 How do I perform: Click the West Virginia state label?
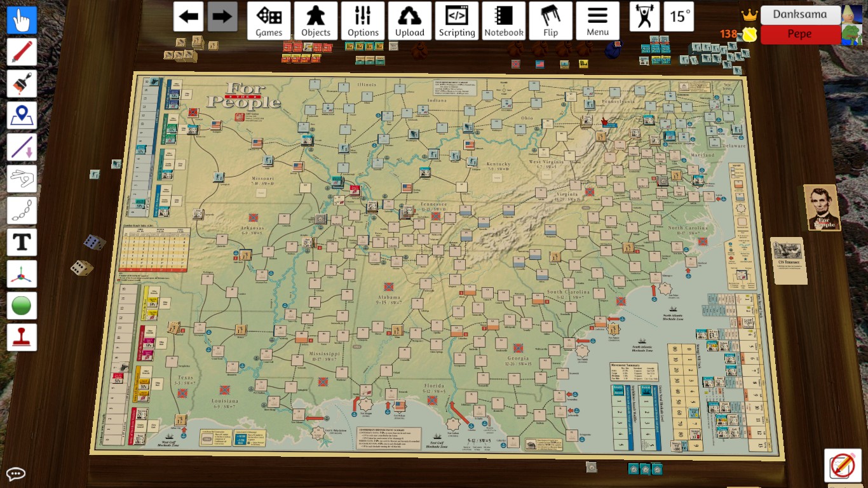click(x=547, y=162)
